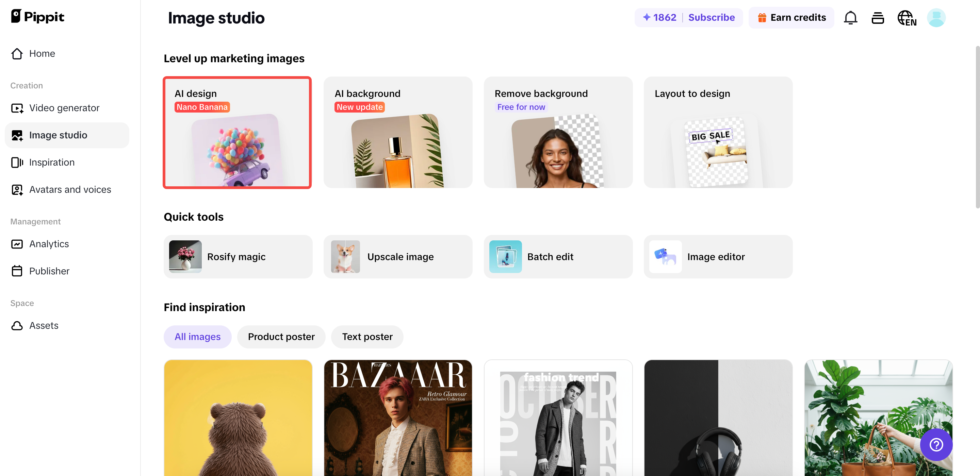View Analytics under Management
The height and width of the screenshot is (476, 980).
(x=49, y=244)
